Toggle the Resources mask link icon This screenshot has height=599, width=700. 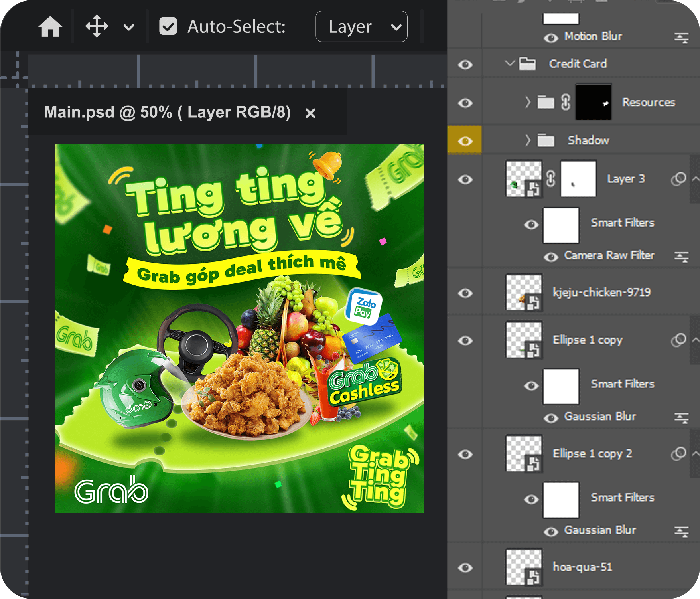pyautogui.click(x=566, y=102)
